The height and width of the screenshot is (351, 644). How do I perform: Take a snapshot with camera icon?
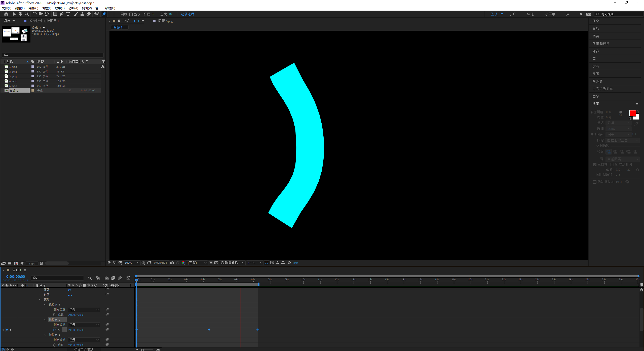[172, 263]
